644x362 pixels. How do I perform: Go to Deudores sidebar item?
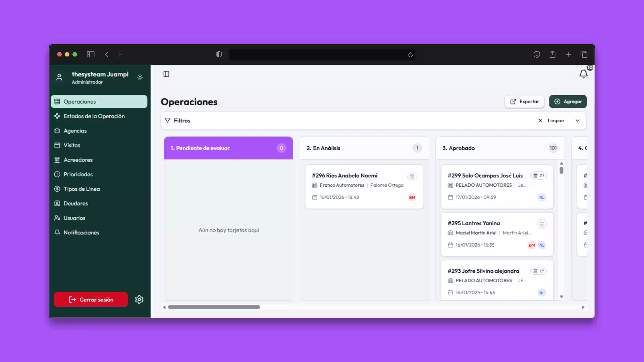pos(76,203)
